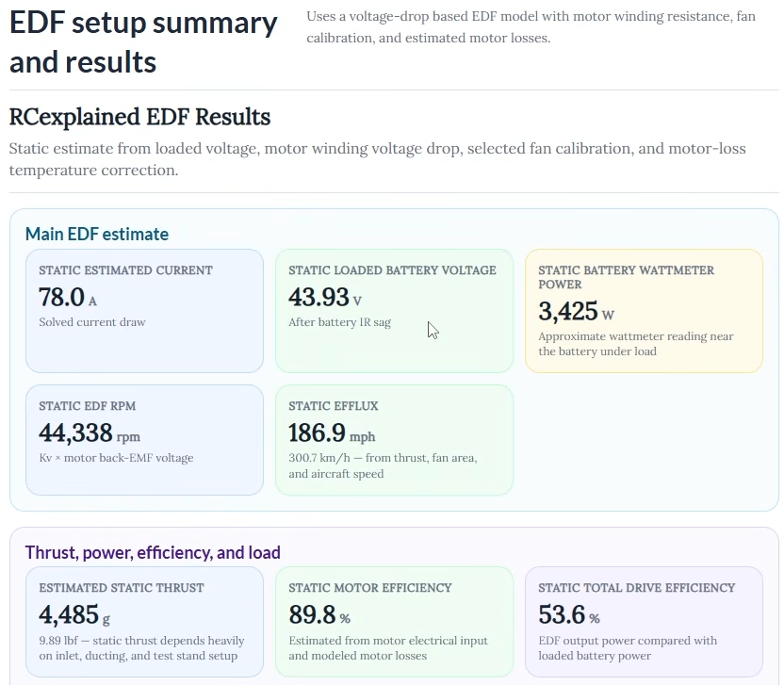Click the 'STATIC MOTOR EFFICIENCY' label
Screen dimensions: 784x685
pyautogui.click(x=370, y=588)
